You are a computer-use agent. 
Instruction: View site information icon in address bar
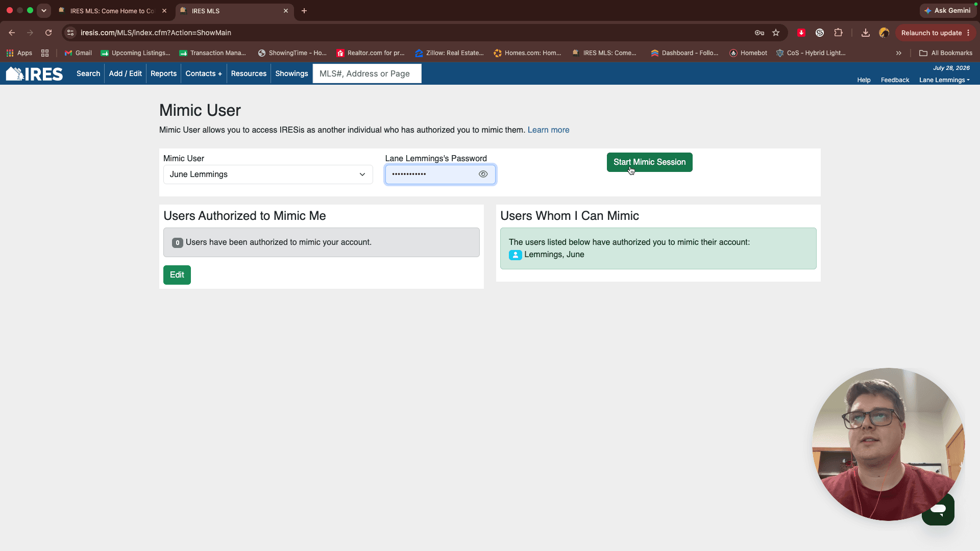click(x=71, y=33)
